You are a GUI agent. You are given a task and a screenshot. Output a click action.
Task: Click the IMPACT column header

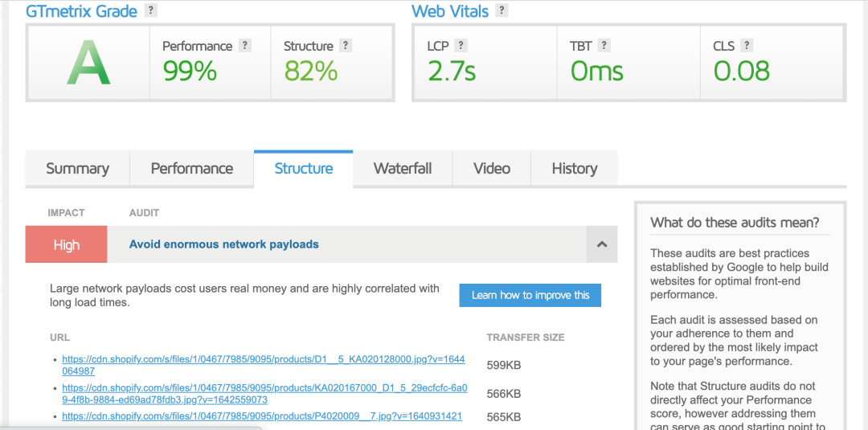(67, 213)
